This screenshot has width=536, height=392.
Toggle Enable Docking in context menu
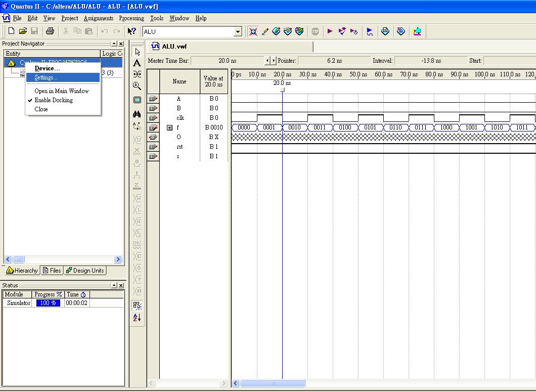[54, 100]
